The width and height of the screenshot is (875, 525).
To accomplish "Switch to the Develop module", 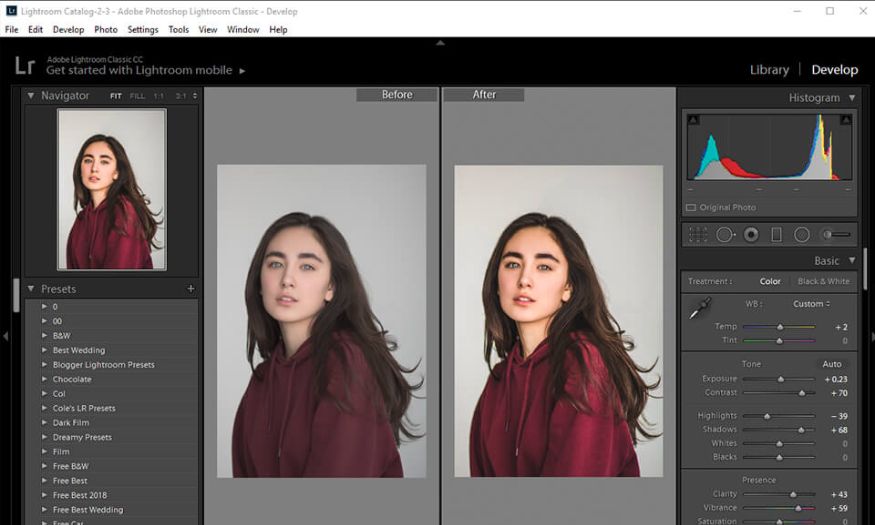I will [x=834, y=70].
